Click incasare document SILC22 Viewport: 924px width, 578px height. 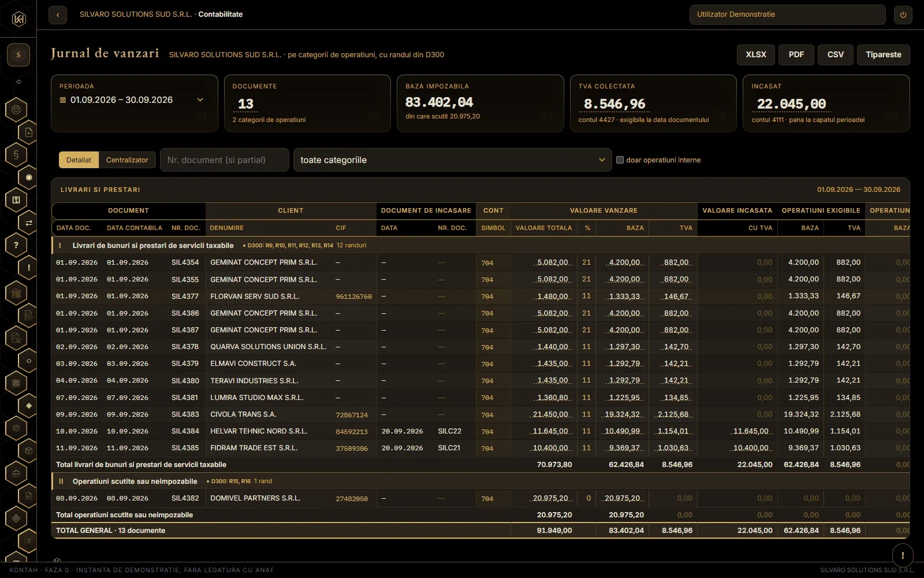[x=449, y=431]
